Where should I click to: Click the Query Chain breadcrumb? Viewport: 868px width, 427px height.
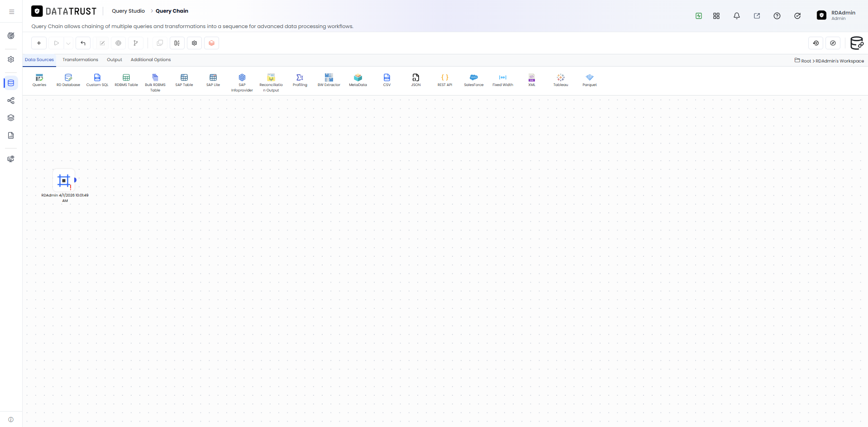(172, 11)
